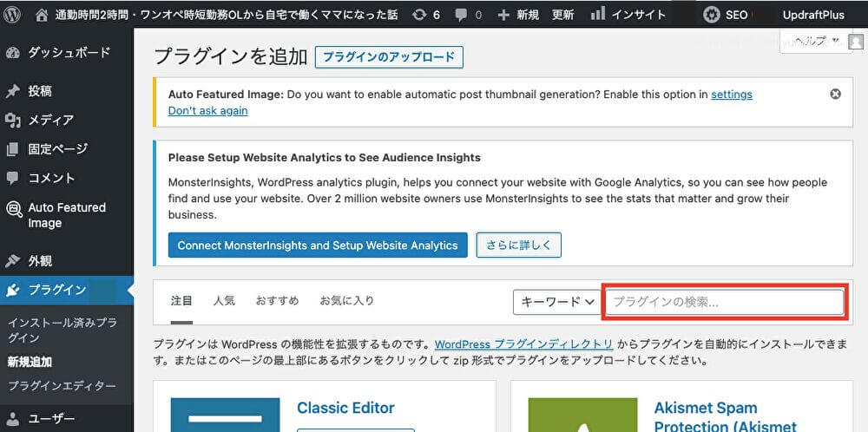Open the キーワード search type dropdown

[557, 302]
